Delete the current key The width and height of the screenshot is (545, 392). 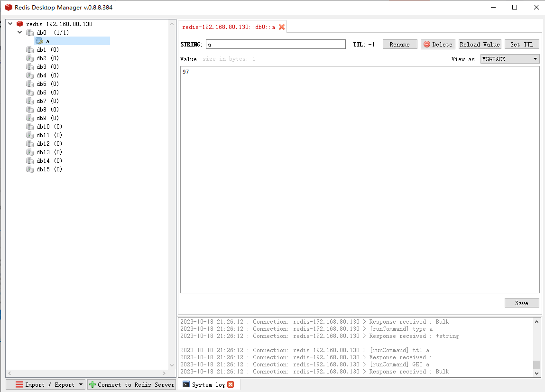point(438,44)
